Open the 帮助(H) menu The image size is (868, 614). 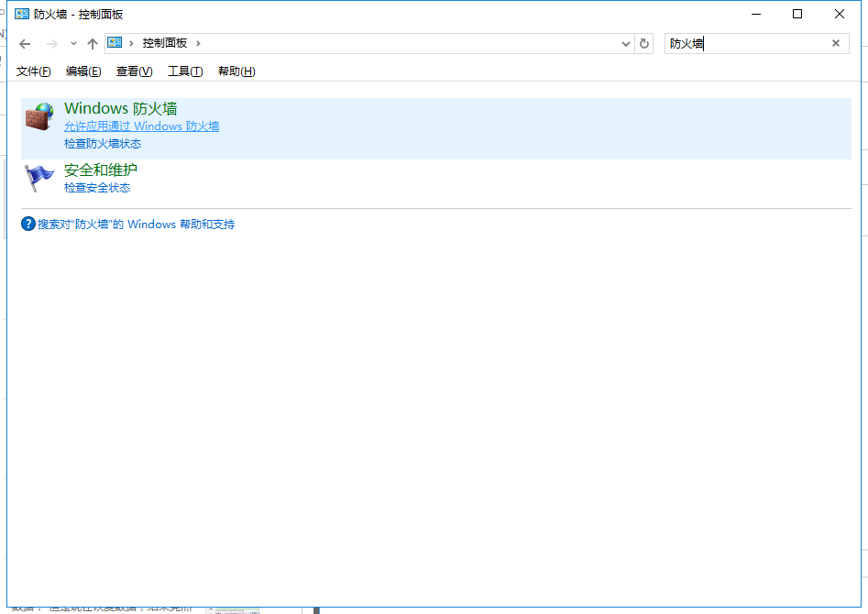pos(236,71)
